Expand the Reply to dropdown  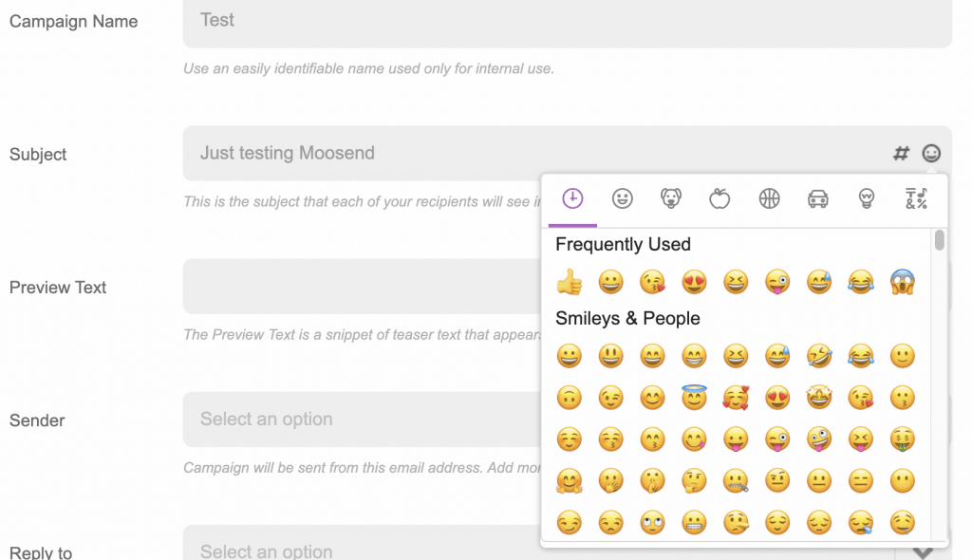[361, 549]
